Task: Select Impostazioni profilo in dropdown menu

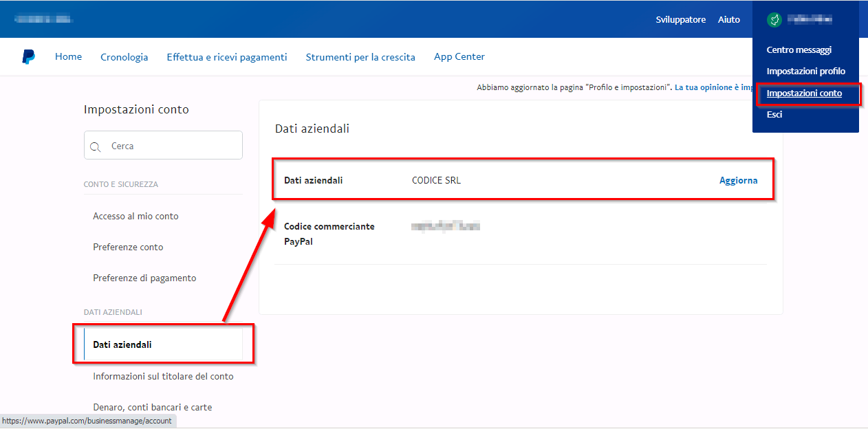Action: coord(806,71)
